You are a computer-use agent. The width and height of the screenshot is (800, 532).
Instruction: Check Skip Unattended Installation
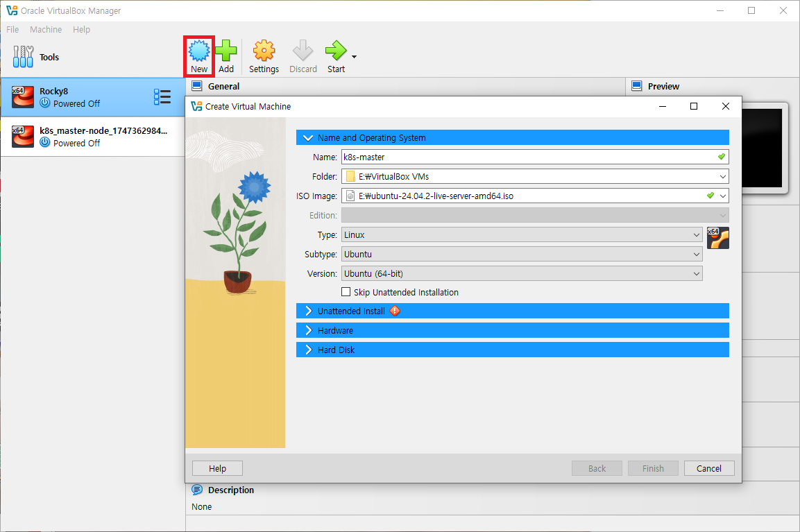tap(346, 292)
